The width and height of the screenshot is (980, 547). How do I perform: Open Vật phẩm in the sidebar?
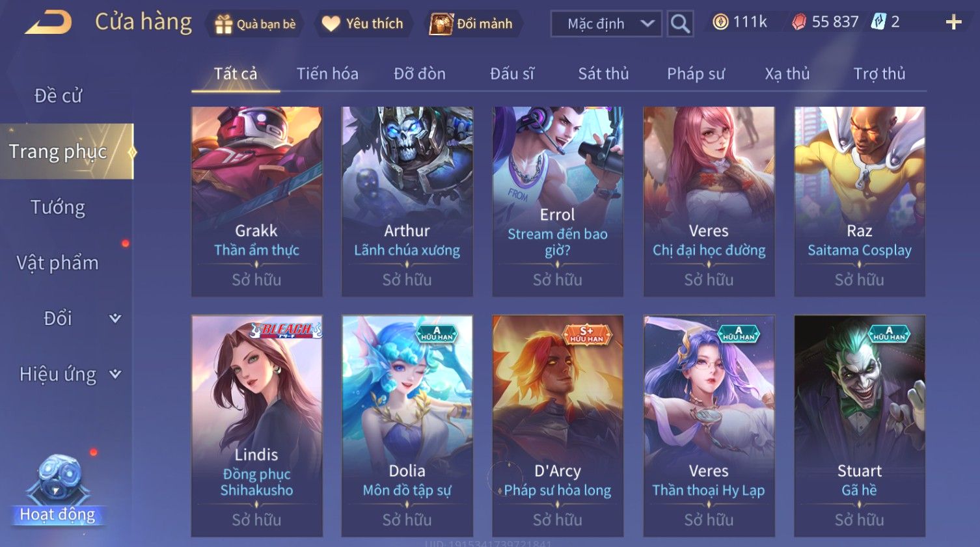point(58,263)
